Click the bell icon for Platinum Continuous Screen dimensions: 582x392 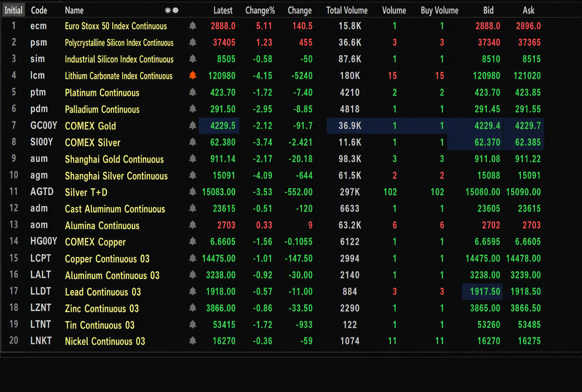pyautogui.click(x=193, y=92)
